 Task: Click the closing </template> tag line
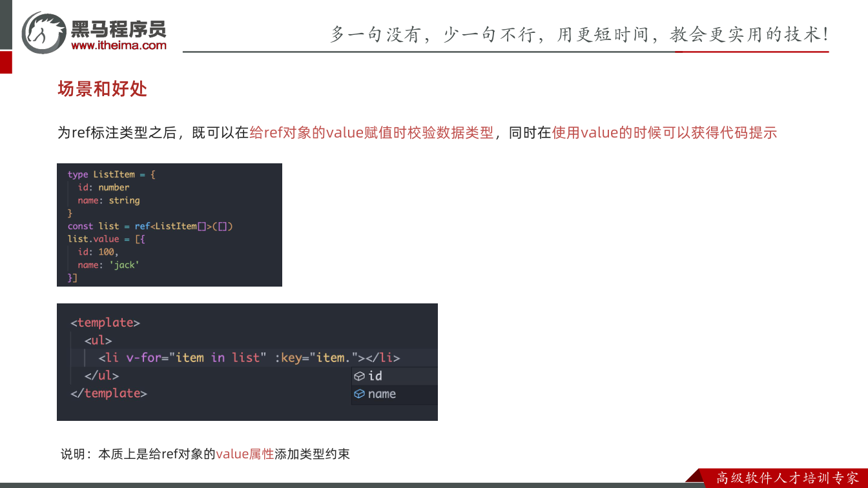pyautogui.click(x=108, y=393)
